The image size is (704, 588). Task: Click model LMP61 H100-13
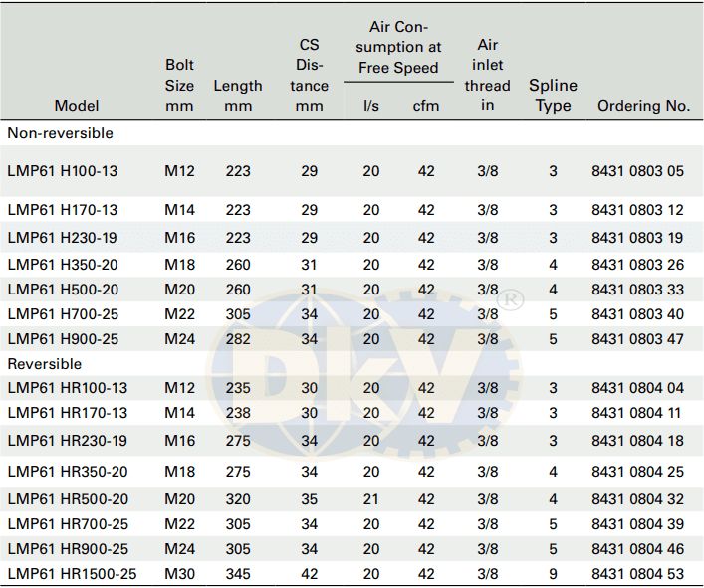click(x=63, y=171)
